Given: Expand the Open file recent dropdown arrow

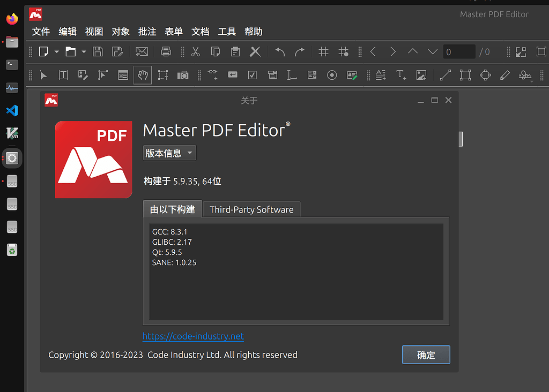Looking at the screenshot, I should point(84,52).
